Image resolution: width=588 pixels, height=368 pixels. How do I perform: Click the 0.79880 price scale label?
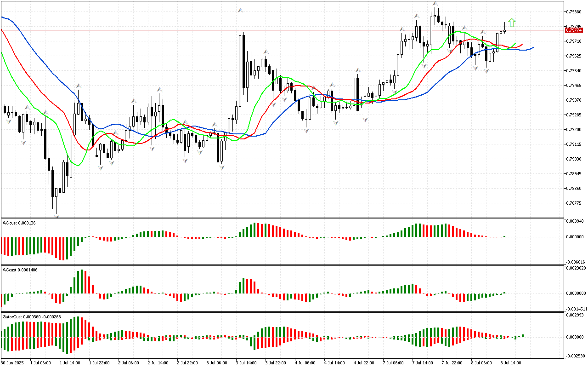click(x=574, y=12)
